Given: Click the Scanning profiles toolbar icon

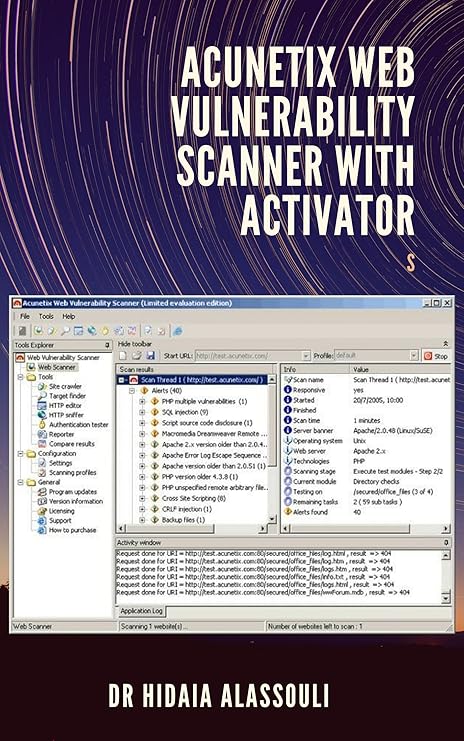Looking at the screenshot, I should pos(161,331).
